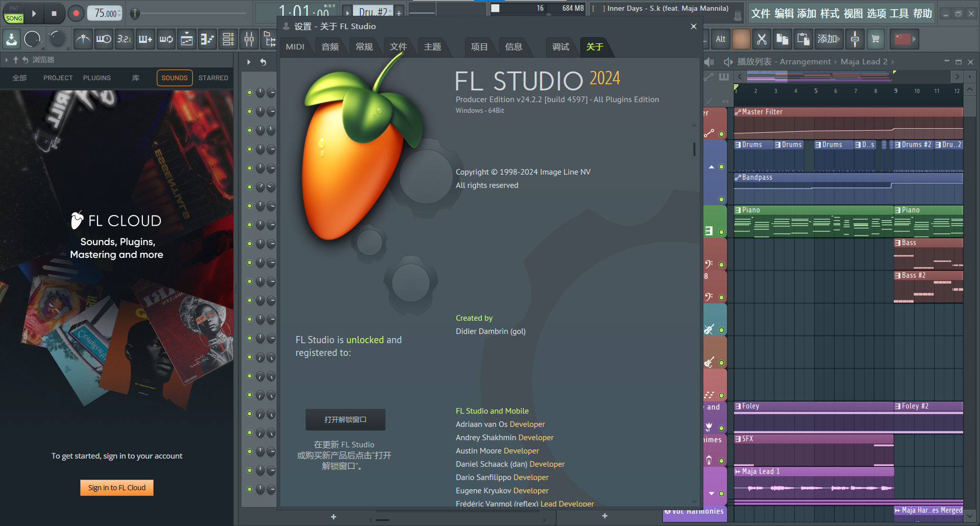Switch to PAT pattern mode
The image size is (980, 526).
pyautogui.click(x=14, y=8)
